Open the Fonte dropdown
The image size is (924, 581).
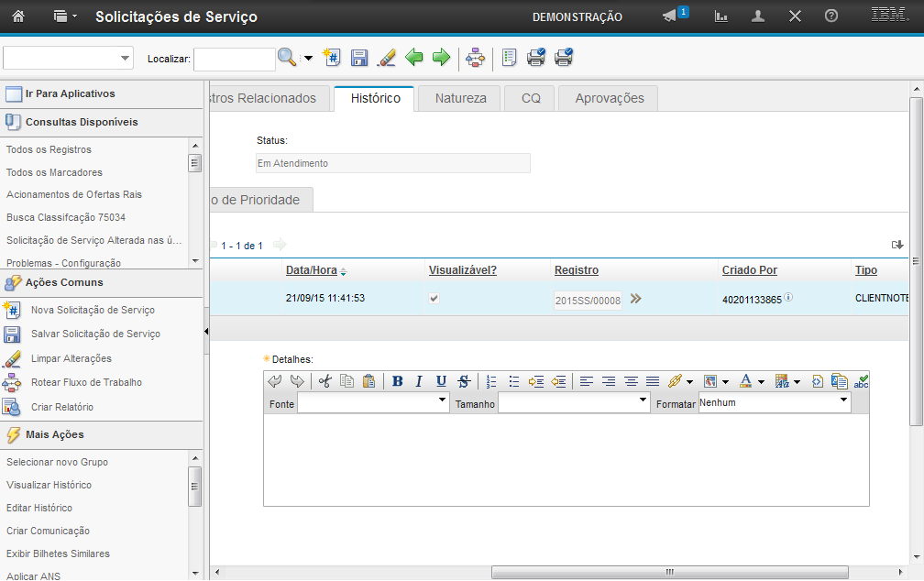click(373, 403)
